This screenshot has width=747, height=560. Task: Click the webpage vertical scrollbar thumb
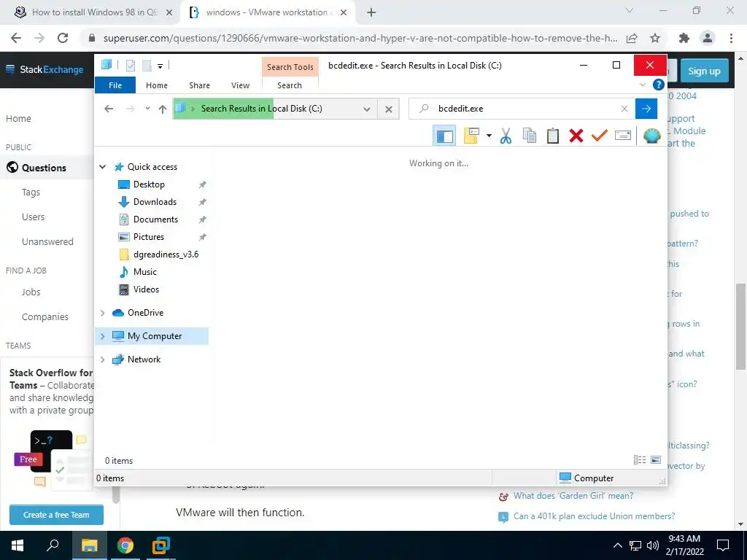pos(740,327)
